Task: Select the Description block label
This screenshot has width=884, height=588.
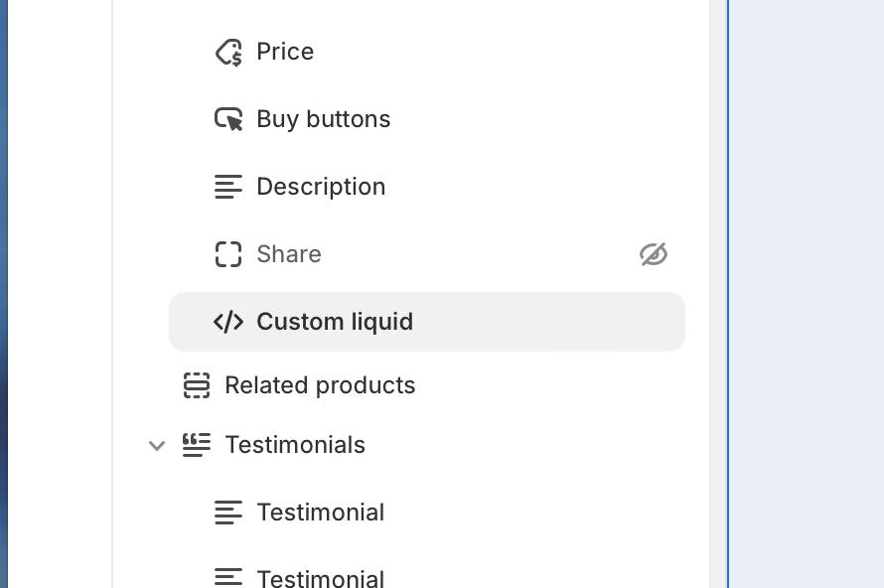Action: click(x=322, y=187)
